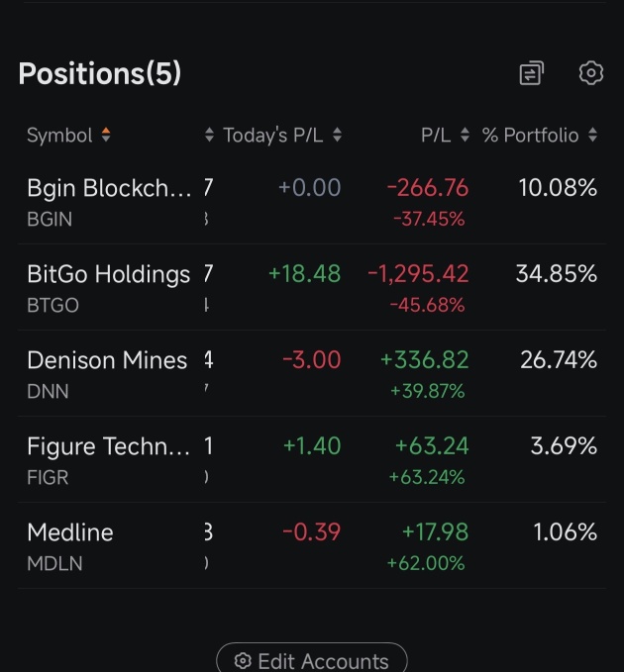Open the BitGo Holdings BTGO position

coord(312,288)
